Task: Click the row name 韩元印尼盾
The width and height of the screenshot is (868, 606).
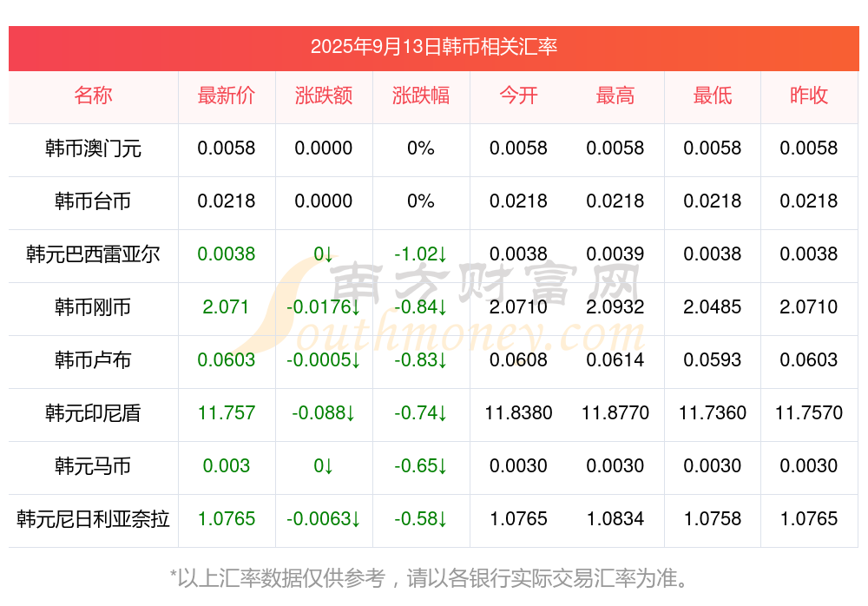Action: pyautogui.click(x=93, y=413)
